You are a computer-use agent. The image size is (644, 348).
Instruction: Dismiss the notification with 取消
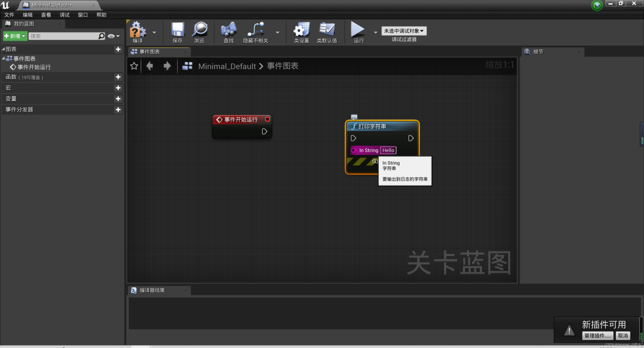(623, 335)
